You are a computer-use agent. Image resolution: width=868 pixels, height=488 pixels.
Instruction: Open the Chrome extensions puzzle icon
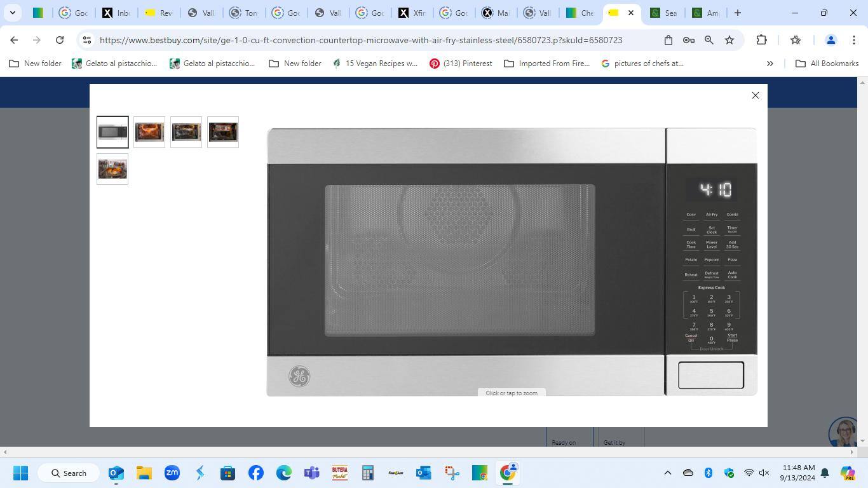click(761, 40)
